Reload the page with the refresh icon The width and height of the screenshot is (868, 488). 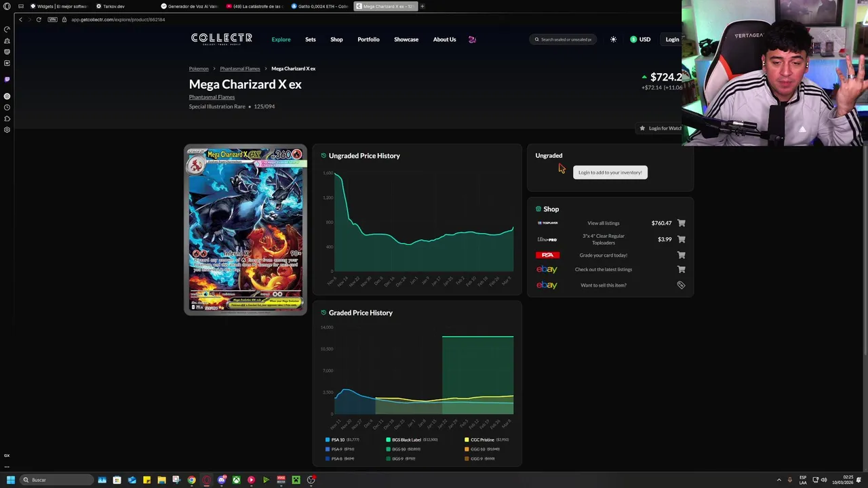(39, 19)
